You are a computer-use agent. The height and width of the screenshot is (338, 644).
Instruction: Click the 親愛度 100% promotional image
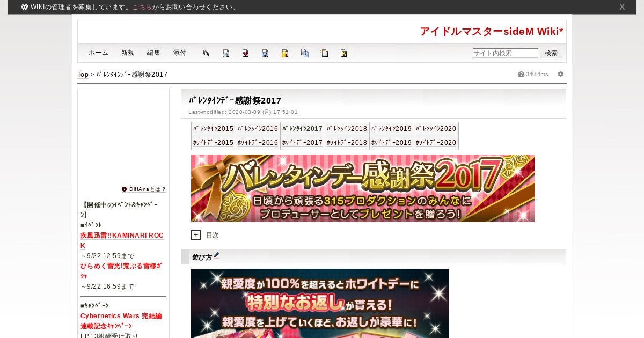click(320, 303)
